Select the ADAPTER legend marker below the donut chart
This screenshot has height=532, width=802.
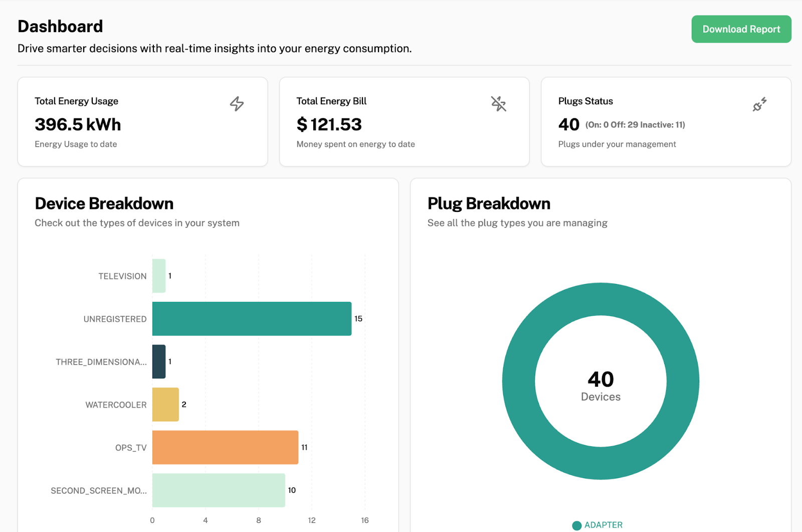[577, 525]
